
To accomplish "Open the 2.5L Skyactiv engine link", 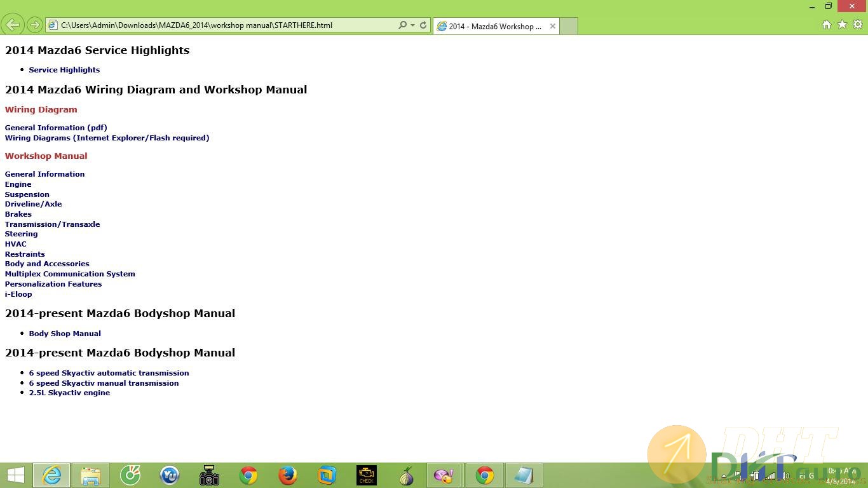I will coord(69,393).
